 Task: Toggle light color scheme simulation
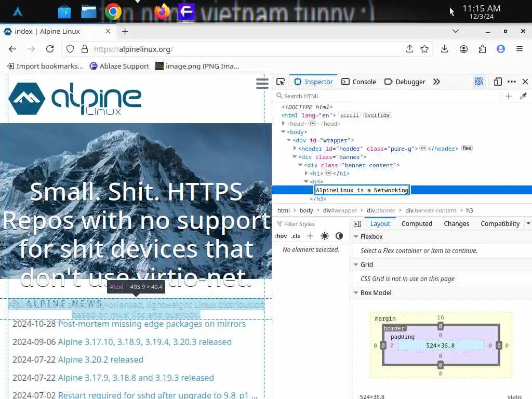324,236
